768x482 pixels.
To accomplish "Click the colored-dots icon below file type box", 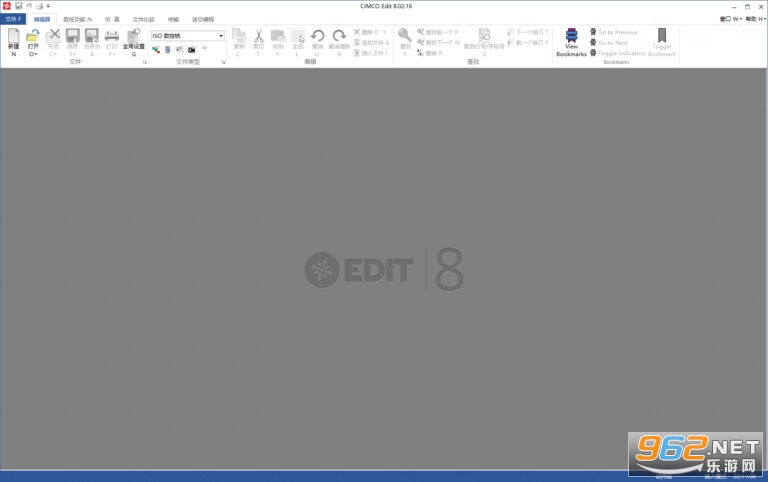I will 156,49.
